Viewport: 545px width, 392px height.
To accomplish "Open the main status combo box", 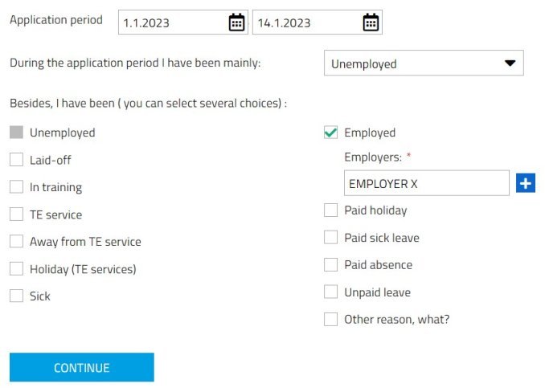I will (424, 63).
